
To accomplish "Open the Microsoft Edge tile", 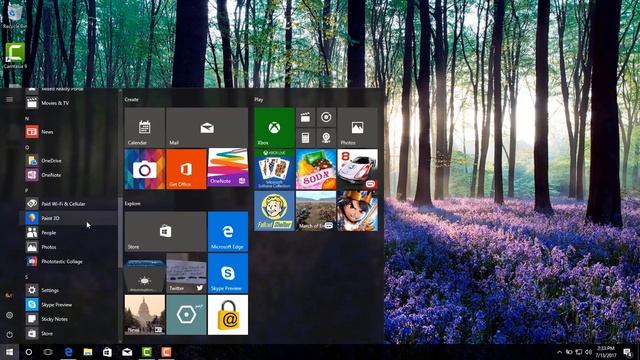I will point(228,231).
